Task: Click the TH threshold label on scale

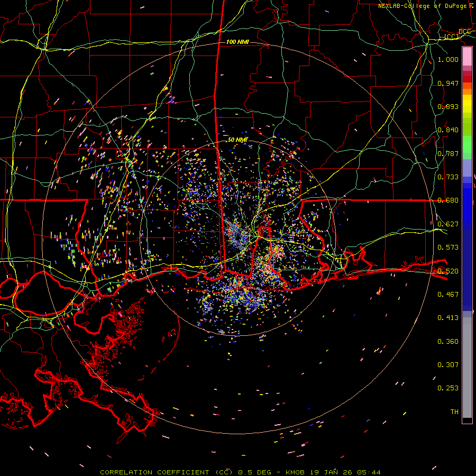Action: pos(454,412)
